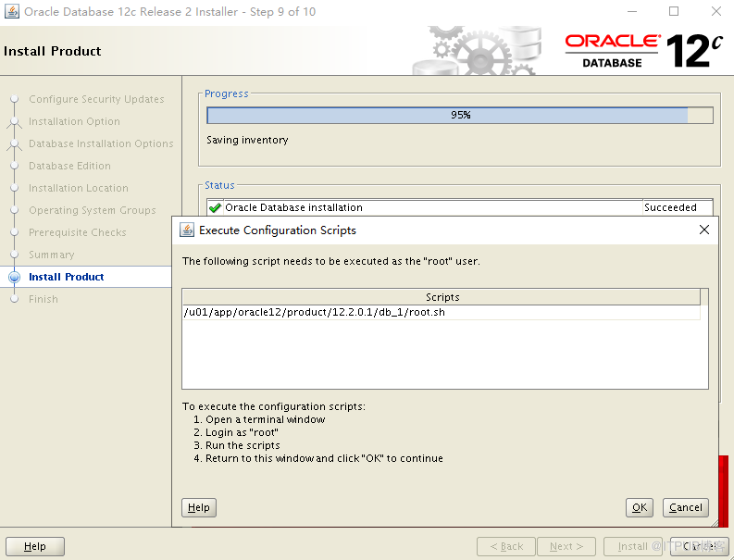Click 'Run the scripts' instruction text
The image size is (734, 560).
(243, 445)
